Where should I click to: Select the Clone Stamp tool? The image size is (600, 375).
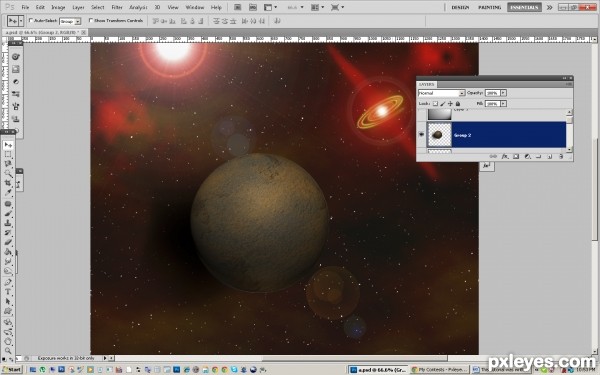(x=8, y=223)
